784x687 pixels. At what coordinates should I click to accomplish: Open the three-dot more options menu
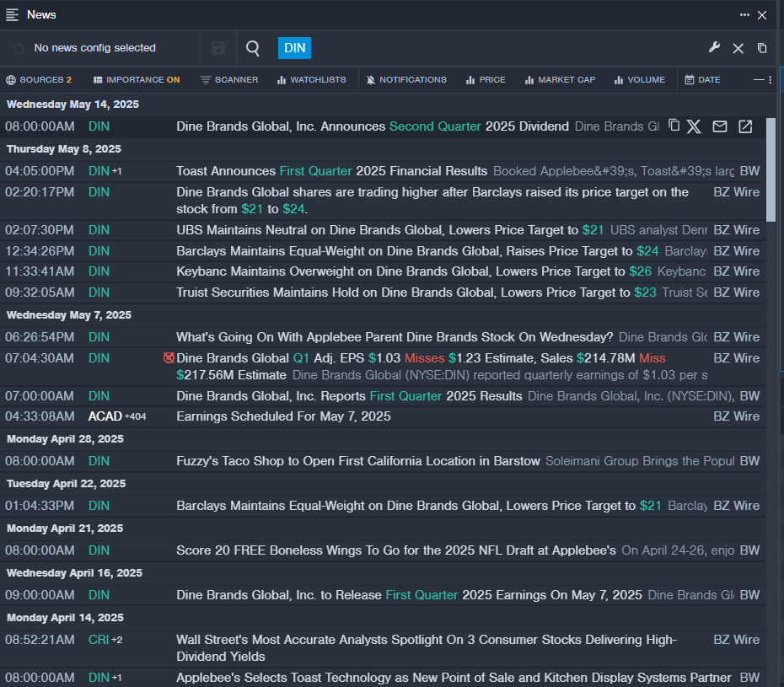pyautogui.click(x=744, y=15)
